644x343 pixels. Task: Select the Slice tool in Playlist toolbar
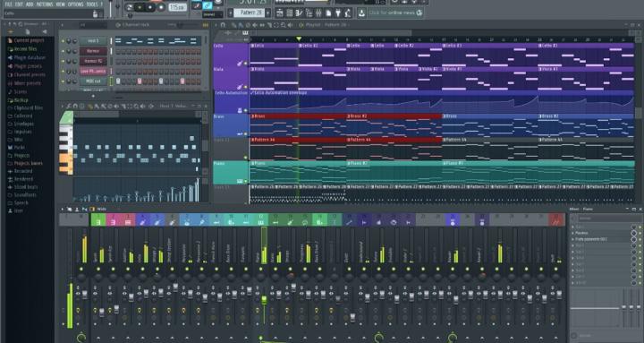click(269, 25)
